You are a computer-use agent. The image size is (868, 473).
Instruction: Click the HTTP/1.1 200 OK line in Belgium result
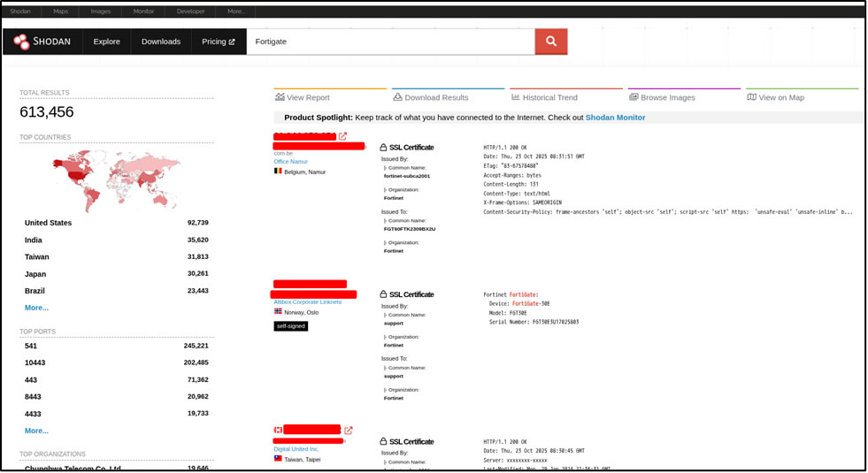click(x=505, y=148)
